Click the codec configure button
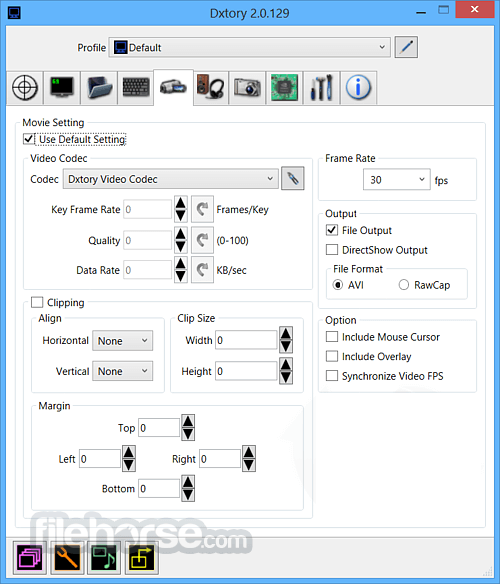This screenshot has height=584, width=500. coord(292,179)
